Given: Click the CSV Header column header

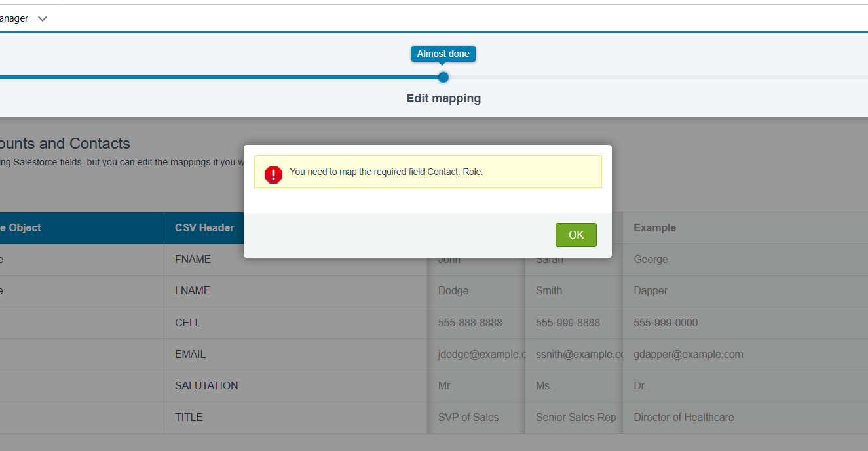Looking at the screenshot, I should (204, 227).
